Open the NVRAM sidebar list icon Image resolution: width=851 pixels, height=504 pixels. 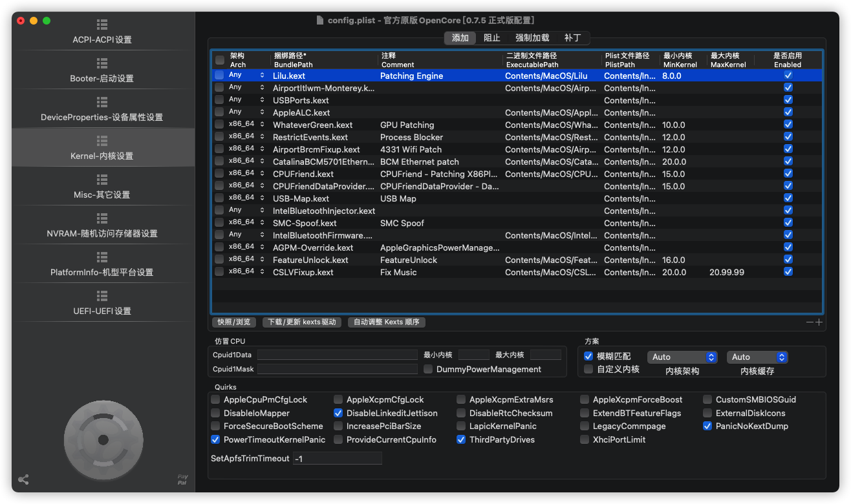[102, 218]
